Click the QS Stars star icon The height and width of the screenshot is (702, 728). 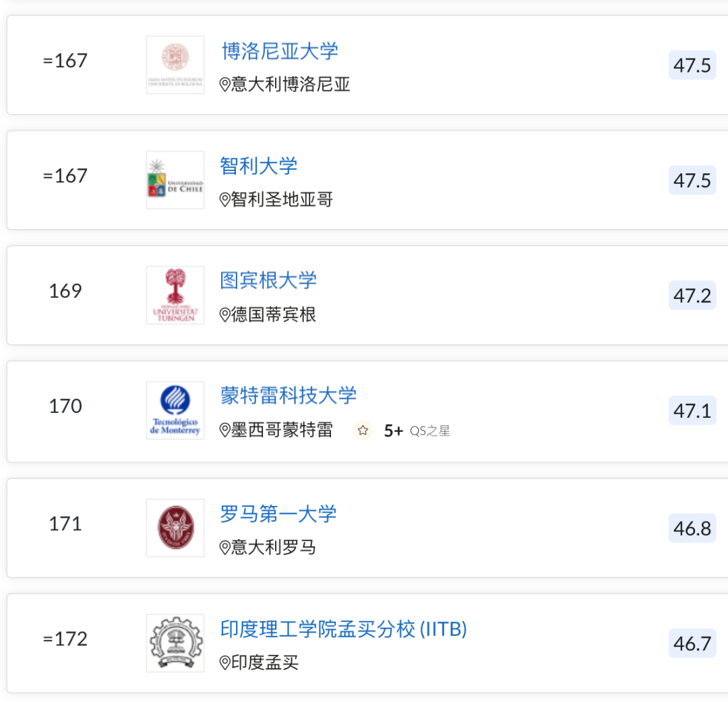point(363,430)
